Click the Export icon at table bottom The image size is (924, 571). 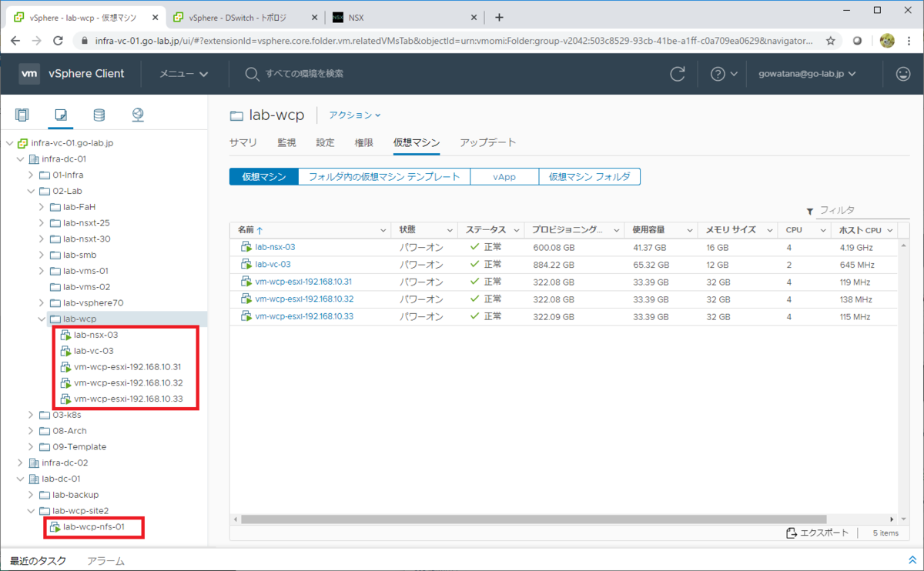coord(791,533)
